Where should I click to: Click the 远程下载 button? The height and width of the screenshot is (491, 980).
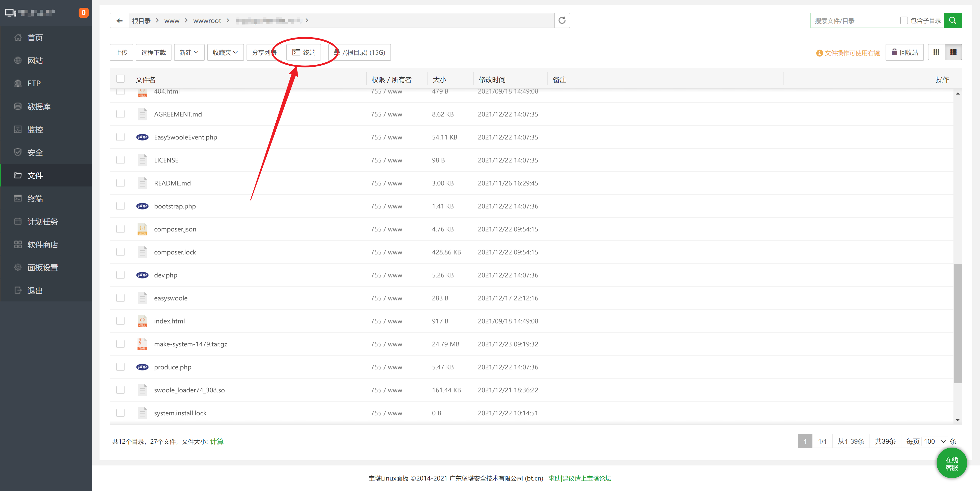153,52
